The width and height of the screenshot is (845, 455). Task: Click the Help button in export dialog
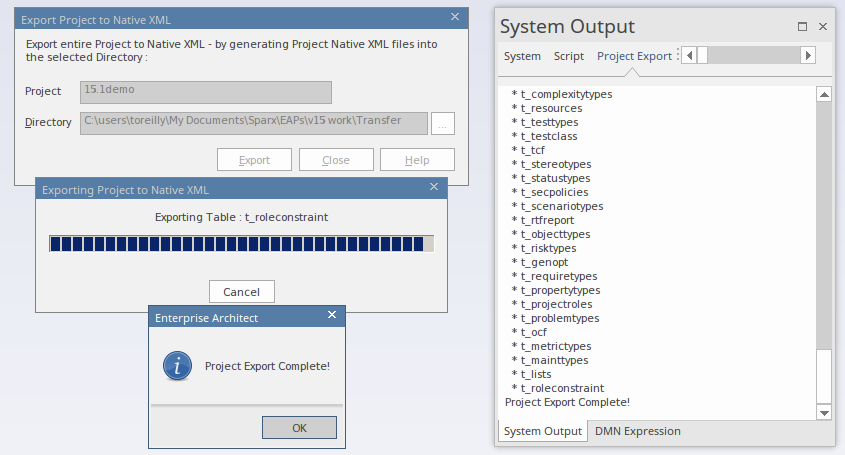(x=417, y=160)
